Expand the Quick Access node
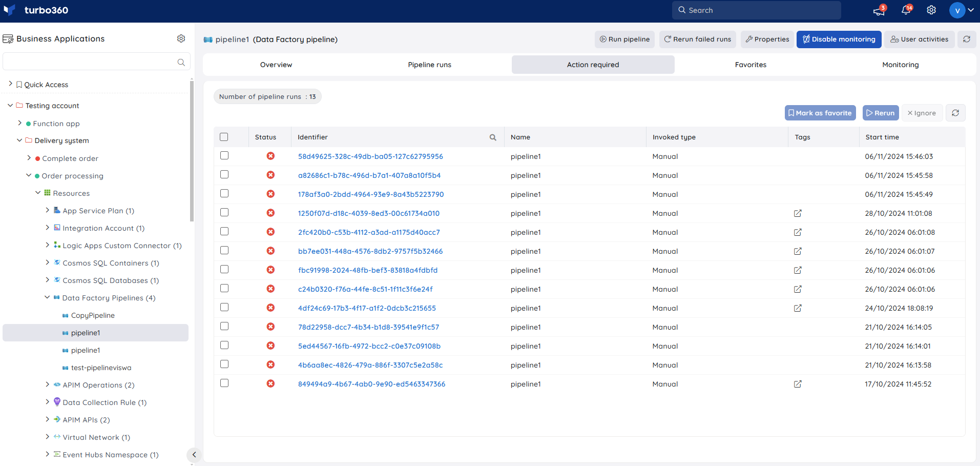980x466 pixels. [x=10, y=84]
